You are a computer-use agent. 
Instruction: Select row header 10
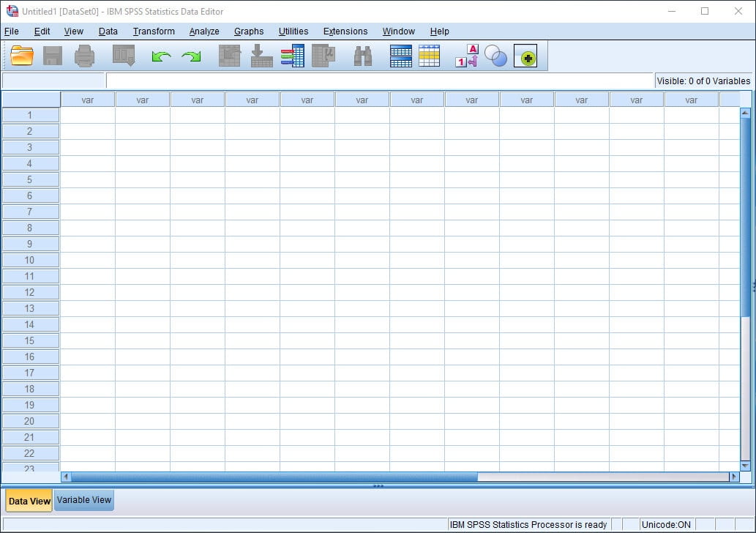pyautogui.click(x=31, y=261)
